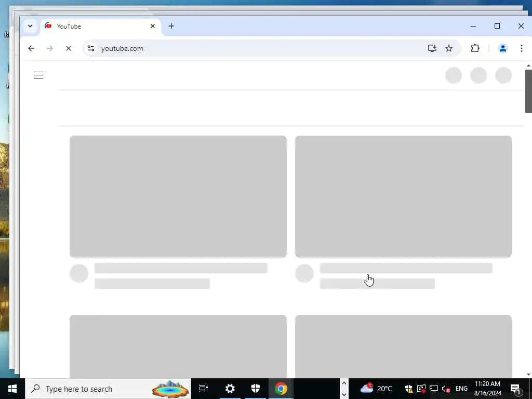Close the YouTube tab

153,26
